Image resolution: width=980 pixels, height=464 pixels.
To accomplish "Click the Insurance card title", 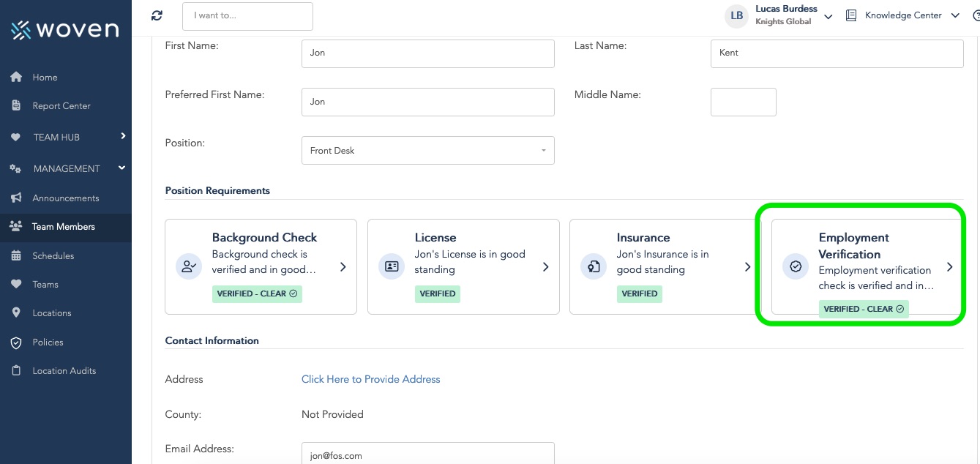I will click(643, 237).
